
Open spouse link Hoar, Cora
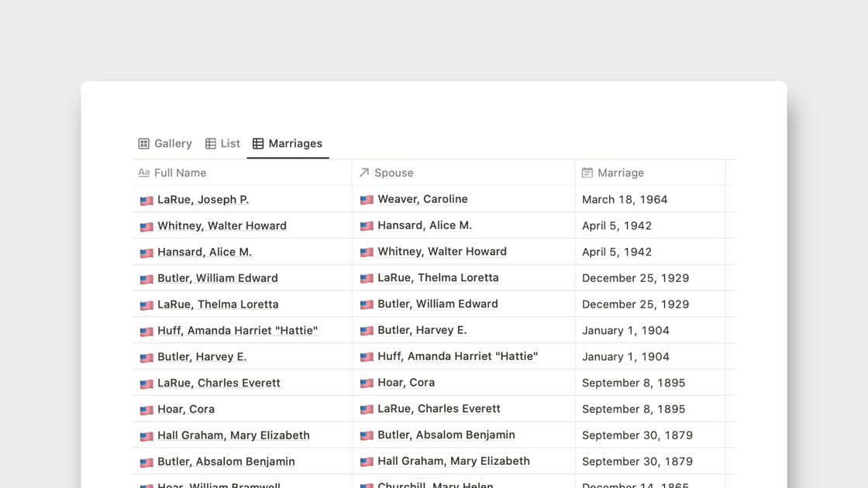(x=406, y=383)
